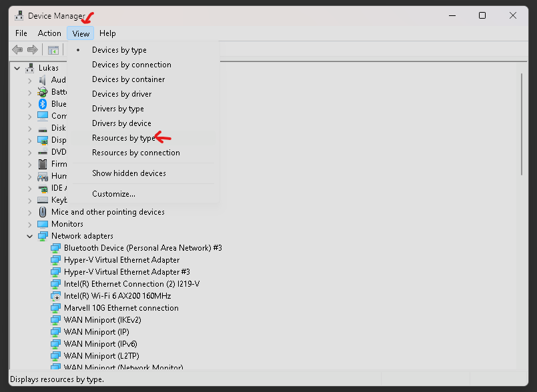Click the Hyper-V Virtual Ethernet Adapter #3 icon
The image size is (537, 392).
(56, 272)
